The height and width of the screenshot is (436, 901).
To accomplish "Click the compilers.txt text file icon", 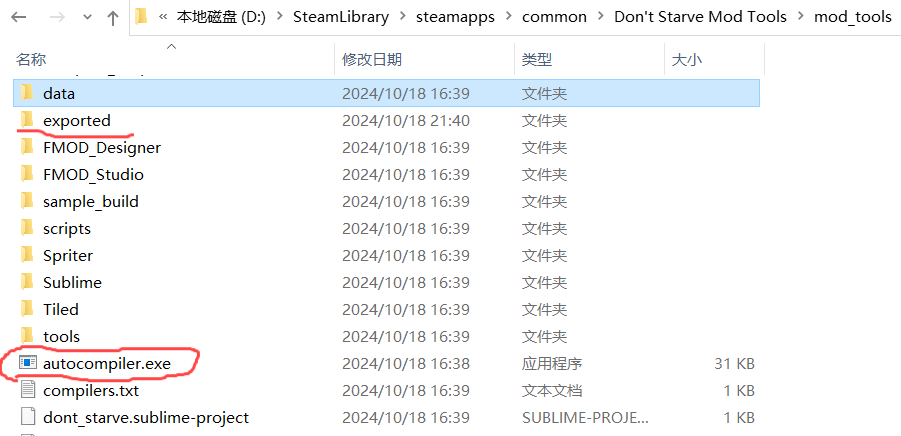I will [28, 390].
